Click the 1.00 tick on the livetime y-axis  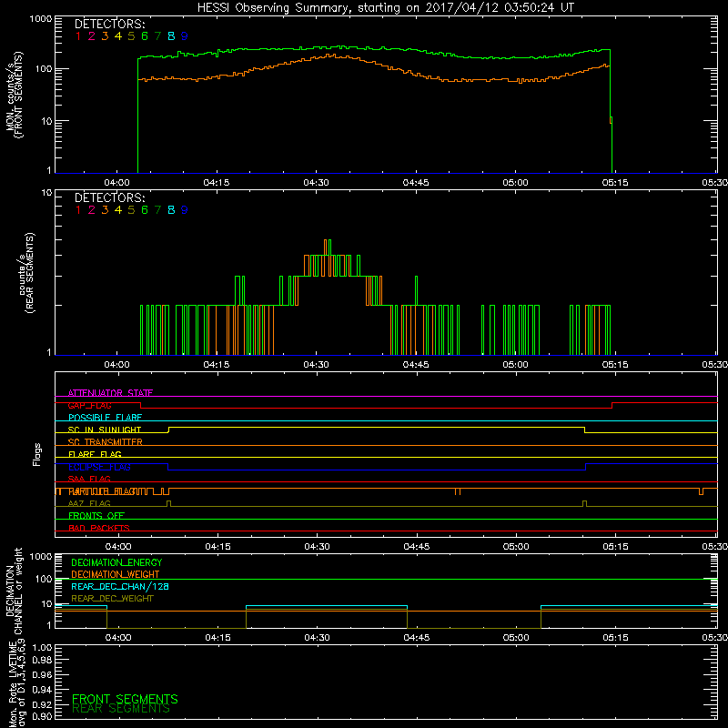pos(42,648)
